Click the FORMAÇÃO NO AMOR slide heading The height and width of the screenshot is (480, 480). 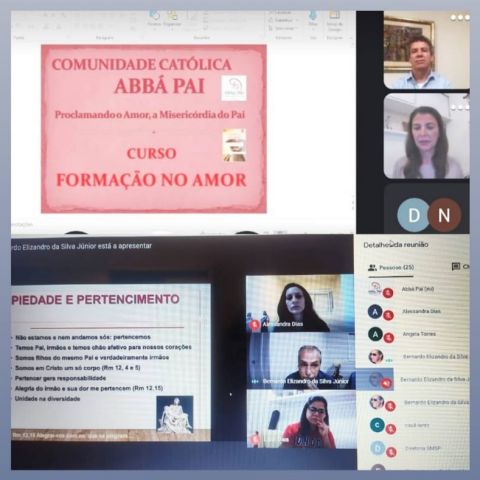(x=151, y=180)
